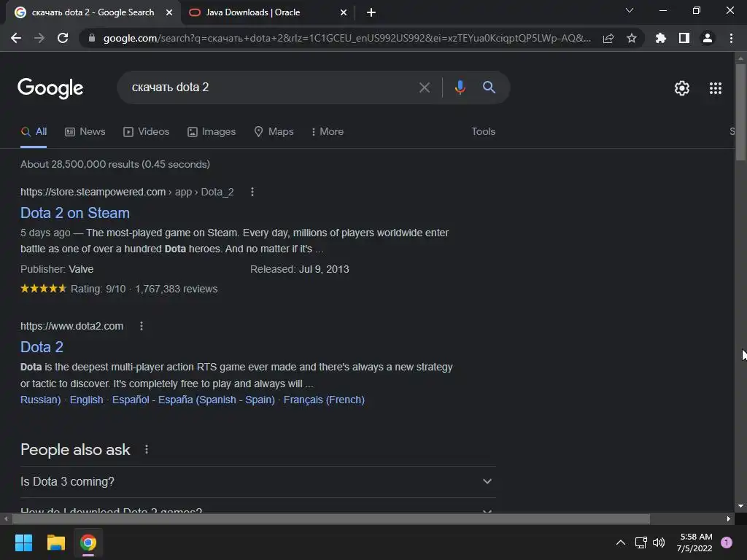Click the store.steampowered.com URL text
Viewport: 747px width, 560px height.
[93, 192]
